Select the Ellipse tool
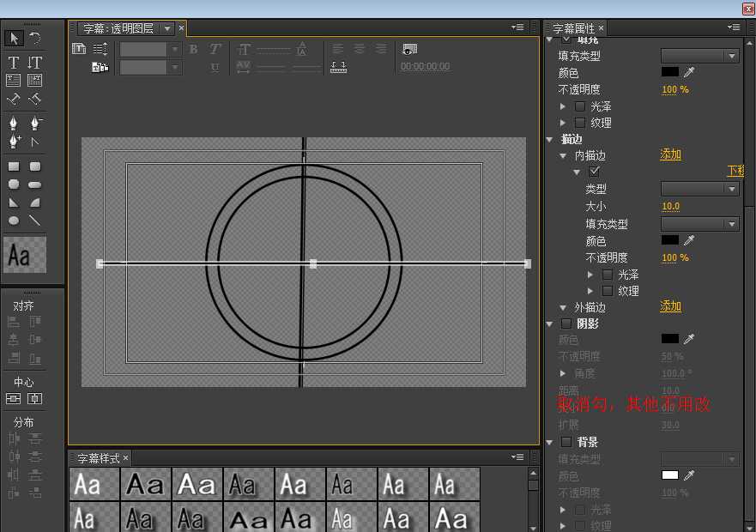 [14, 221]
